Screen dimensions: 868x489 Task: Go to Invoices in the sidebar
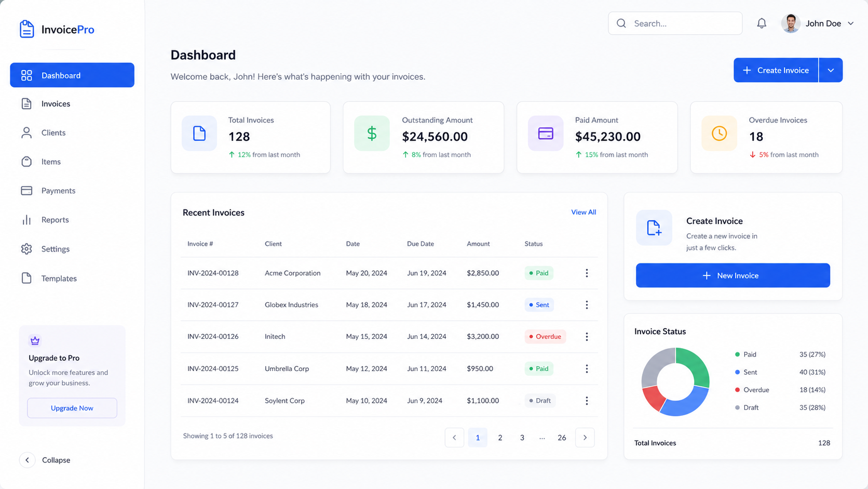point(72,104)
